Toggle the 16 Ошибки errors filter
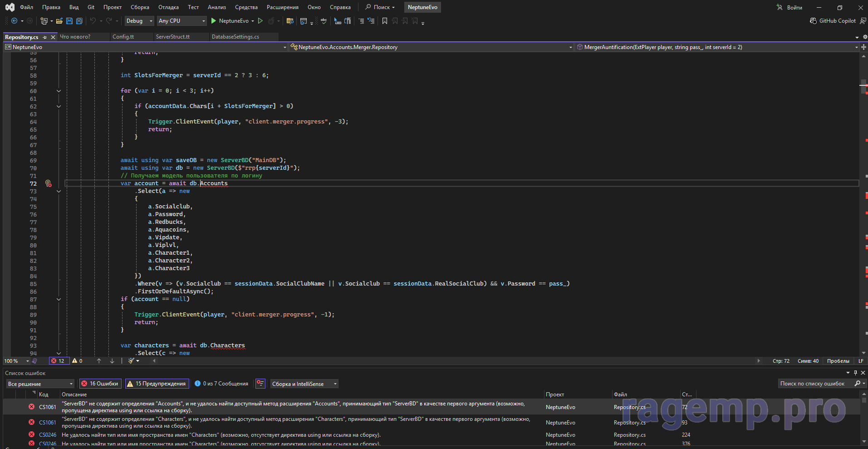The width and height of the screenshot is (868, 449). (100, 384)
